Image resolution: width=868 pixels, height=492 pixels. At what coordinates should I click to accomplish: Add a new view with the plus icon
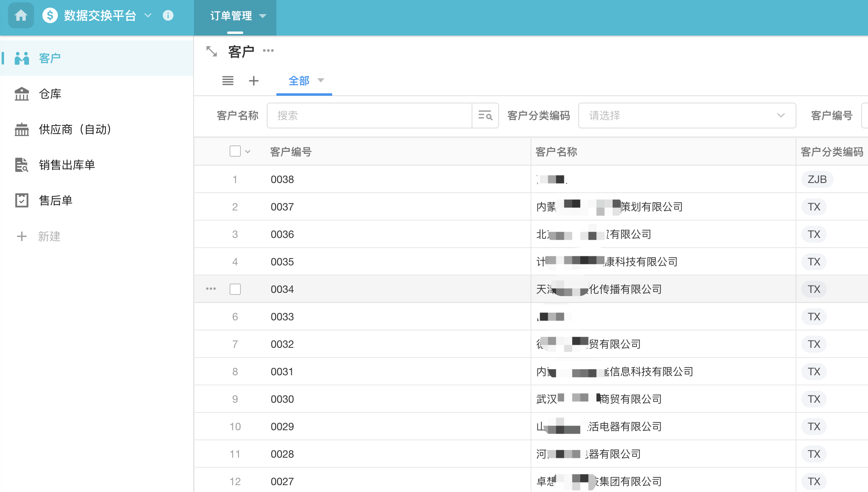click(254, 81)
